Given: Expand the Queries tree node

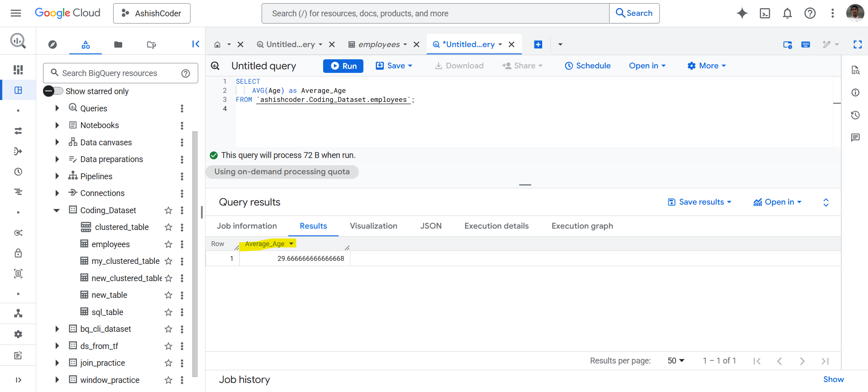Looking at the screenshot, I should (x=57, y=108).
